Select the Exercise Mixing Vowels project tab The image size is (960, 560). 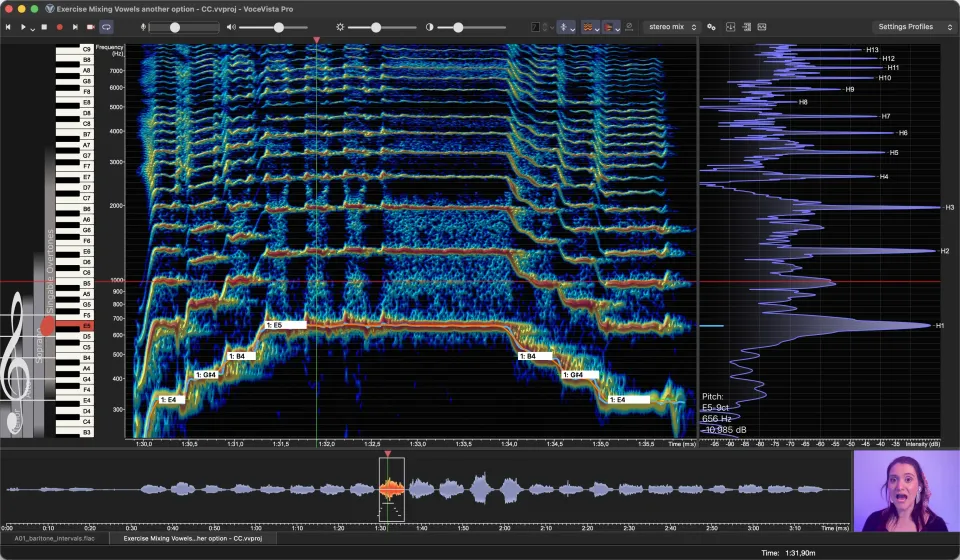pos(193,539)
